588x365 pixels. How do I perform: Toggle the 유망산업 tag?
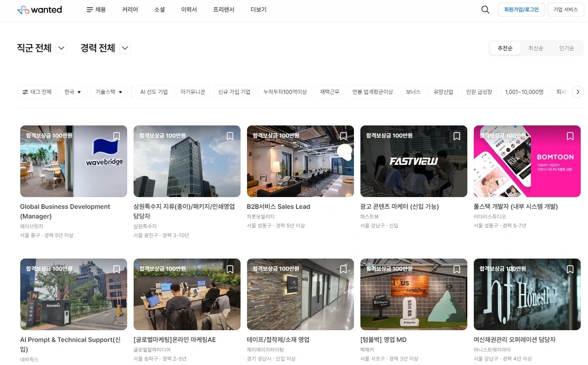443,92
